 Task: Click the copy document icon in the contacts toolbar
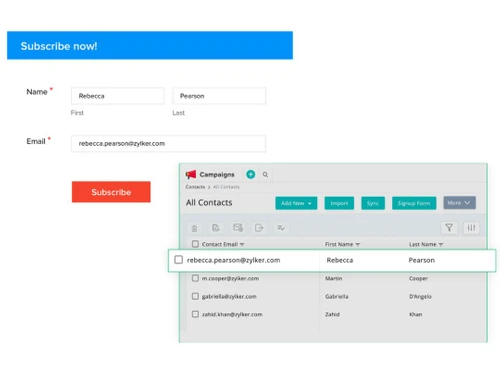[216, 228]
